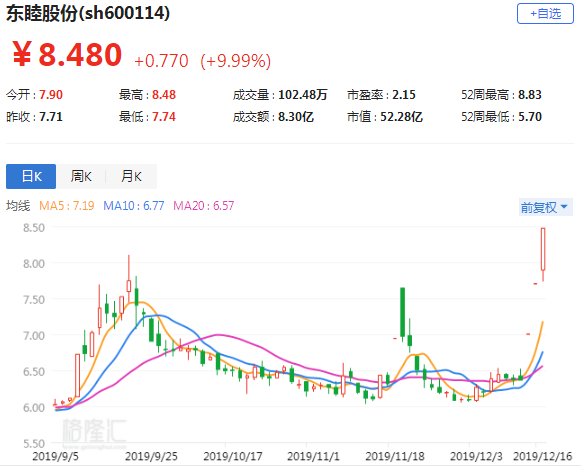Click the latest tall red candlestick near 8.50
The width and height of the screenshot is (581, 467).
tap(543, 249)
